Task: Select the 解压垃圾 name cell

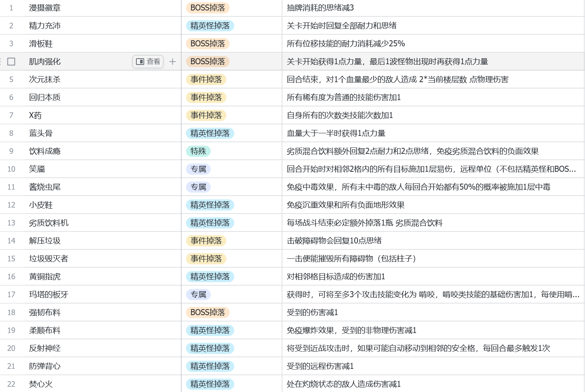Action: pyautogui.click(x=103, y=241)
